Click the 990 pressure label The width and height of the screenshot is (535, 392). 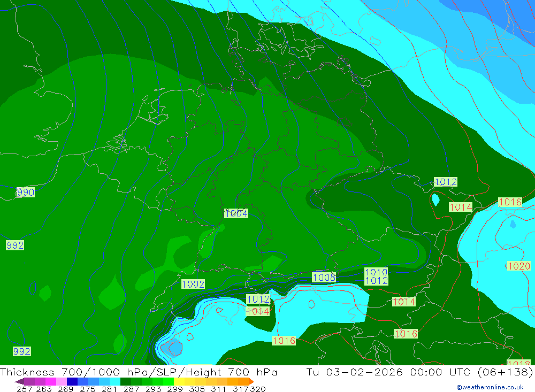click(26, 193)
